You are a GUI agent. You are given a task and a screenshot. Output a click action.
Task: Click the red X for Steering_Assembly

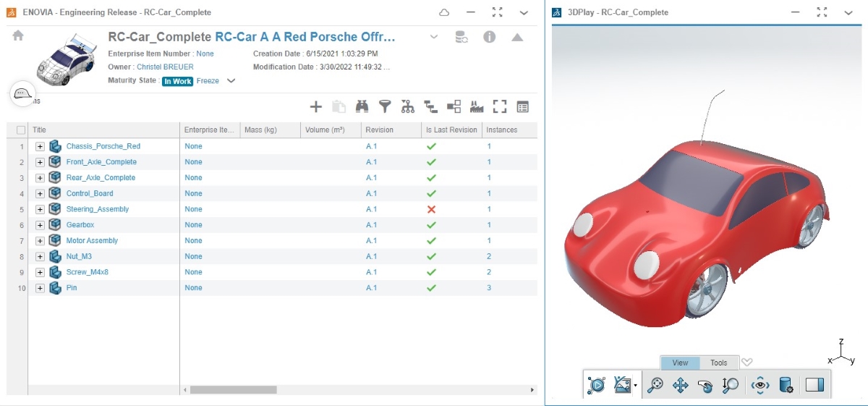pos(431,209)
